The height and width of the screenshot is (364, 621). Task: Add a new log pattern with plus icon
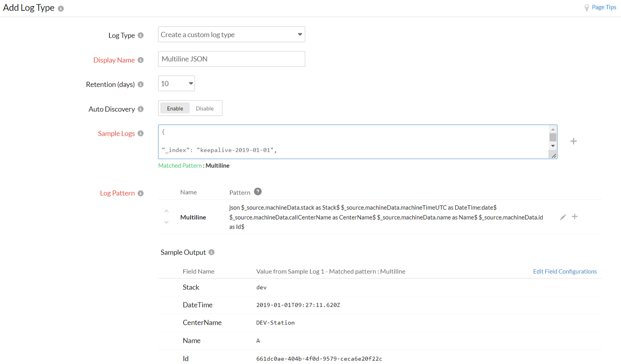[x=575, y=217]
